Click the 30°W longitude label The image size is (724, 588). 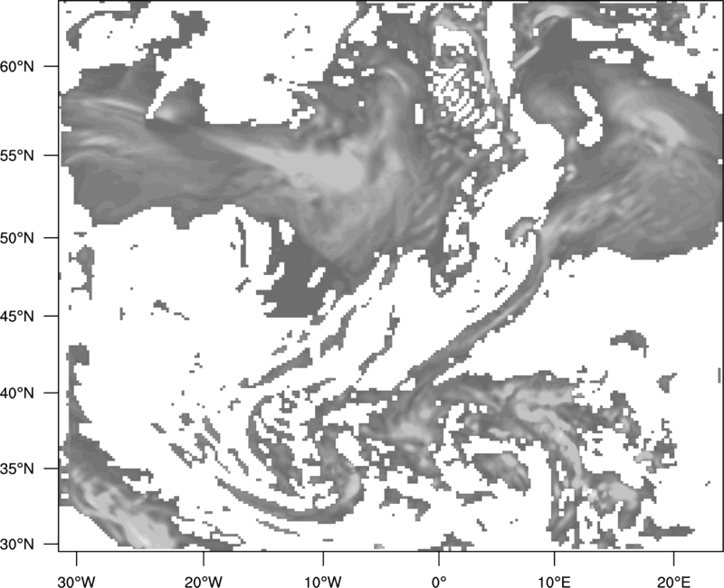(x=77, y=582)
